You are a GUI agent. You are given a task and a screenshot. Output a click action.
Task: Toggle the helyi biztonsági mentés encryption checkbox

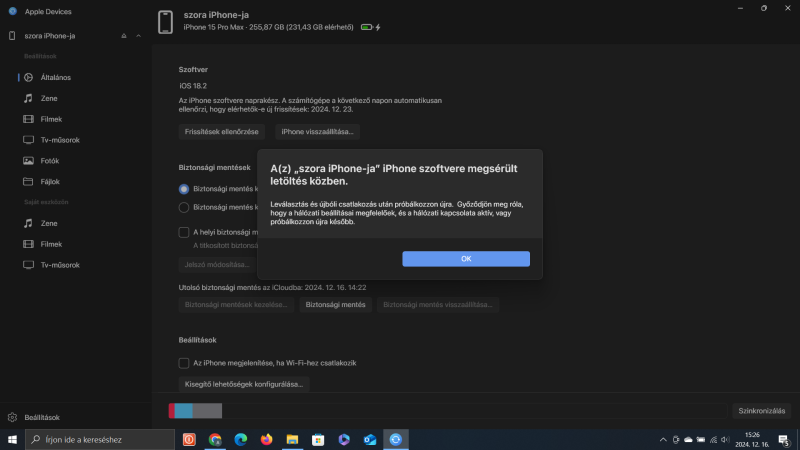pyautogui.click(x=184, y=232)
